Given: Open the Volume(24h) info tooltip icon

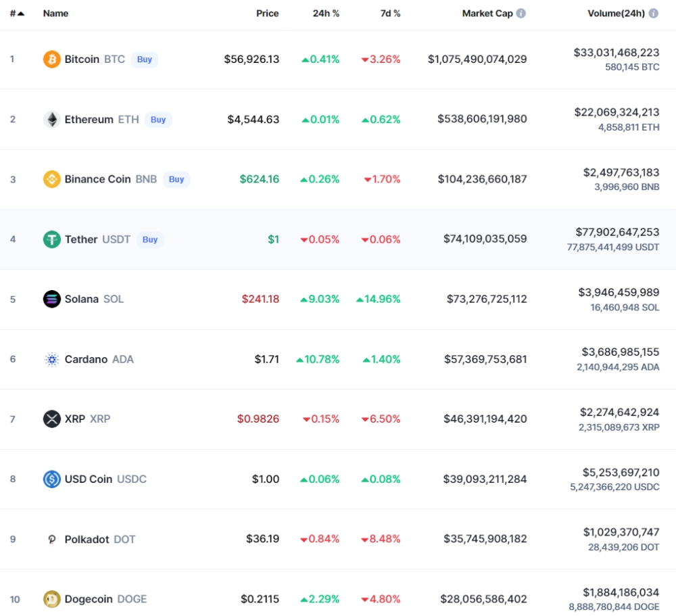Looking at the screenshot, I should pos(654,14).
